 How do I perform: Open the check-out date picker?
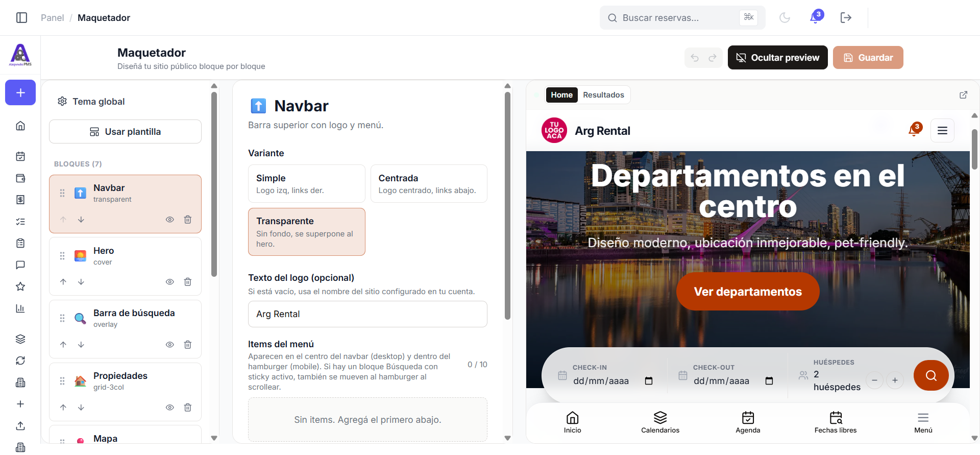769,381
